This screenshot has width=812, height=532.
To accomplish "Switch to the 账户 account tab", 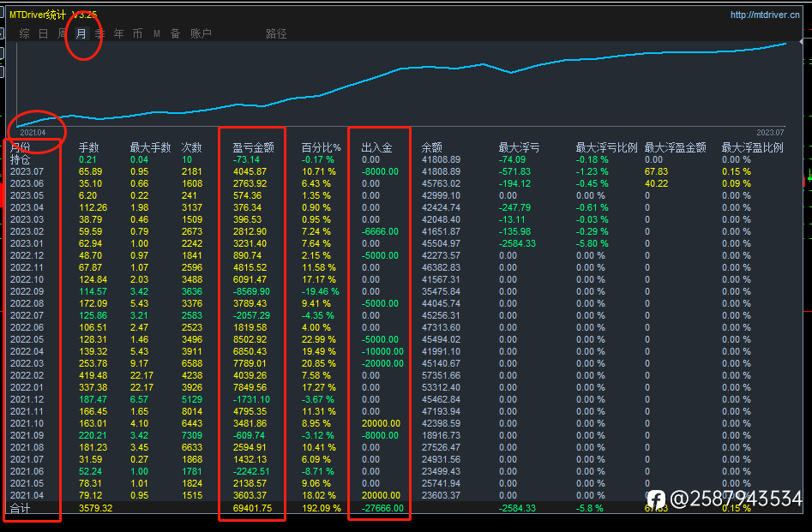I will click(x=201, y=33).
